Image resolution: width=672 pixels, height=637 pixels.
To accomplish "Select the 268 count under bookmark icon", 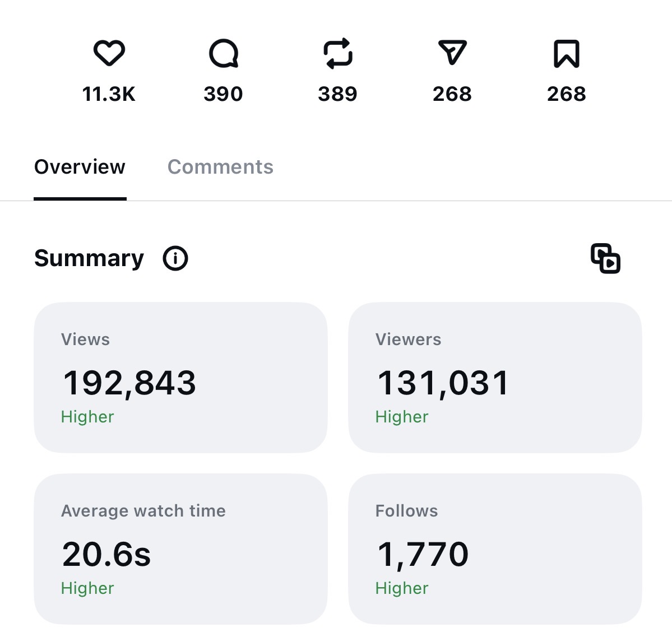I will pyautogui.click(x=567, y=94).
